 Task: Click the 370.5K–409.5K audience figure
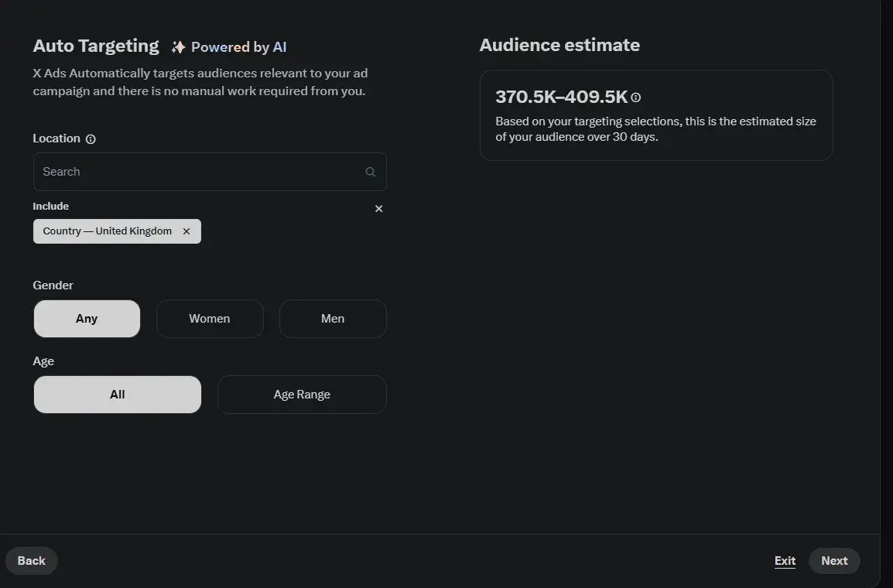click(x=561, y=97)
